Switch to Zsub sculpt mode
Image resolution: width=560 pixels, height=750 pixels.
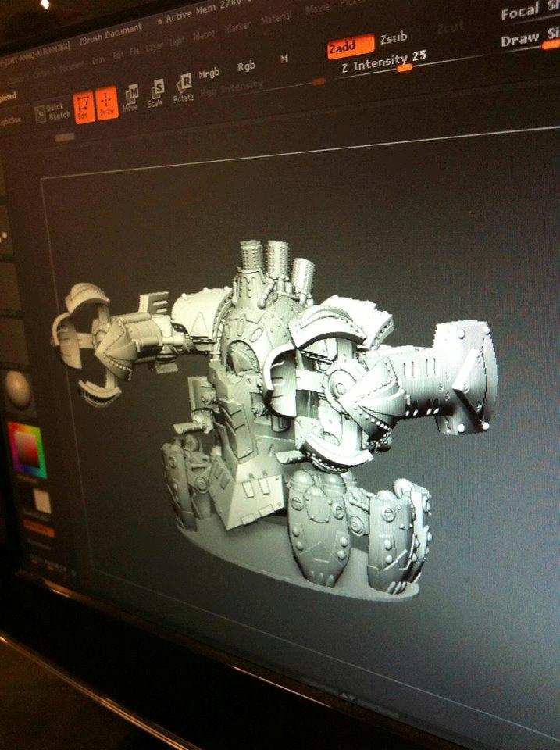tap(394, 37)
